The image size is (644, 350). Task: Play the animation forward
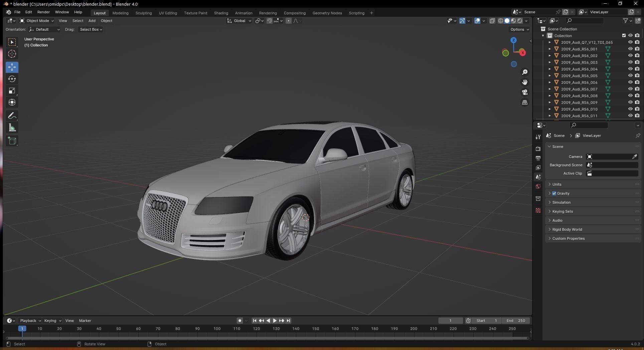275,321
